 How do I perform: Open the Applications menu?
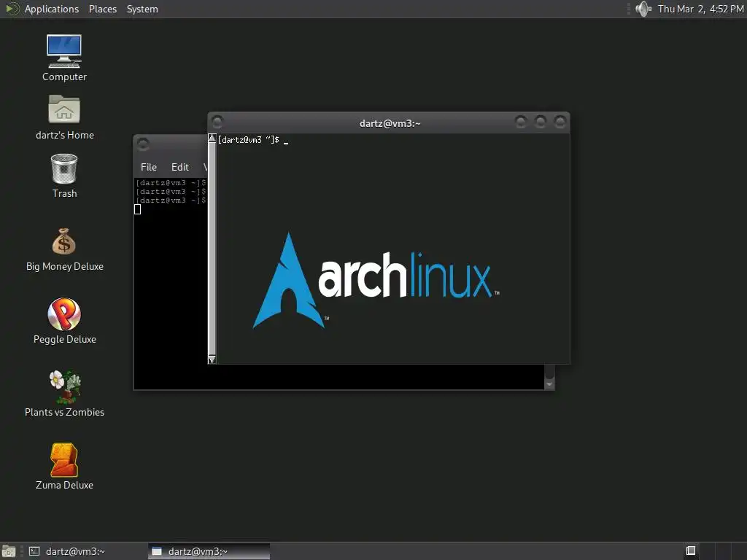click(x=52, y=9)
